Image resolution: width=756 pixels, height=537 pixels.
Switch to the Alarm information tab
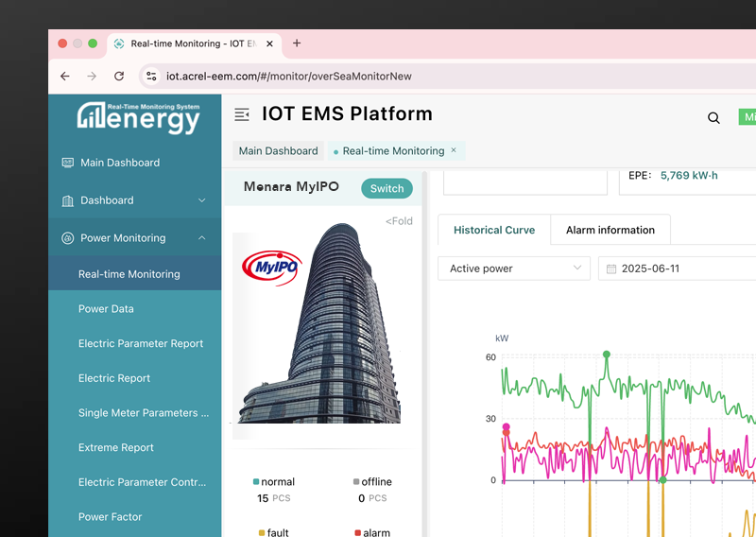(x=610, y=230)
